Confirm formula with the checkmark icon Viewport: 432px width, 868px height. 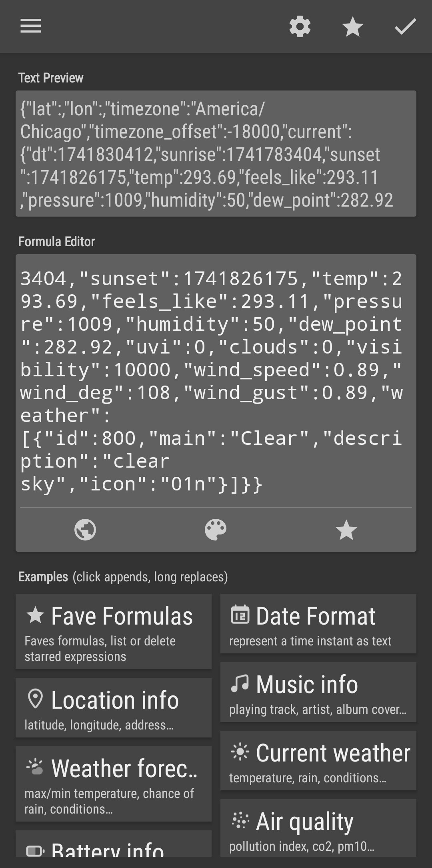click(x=405, y=27)
